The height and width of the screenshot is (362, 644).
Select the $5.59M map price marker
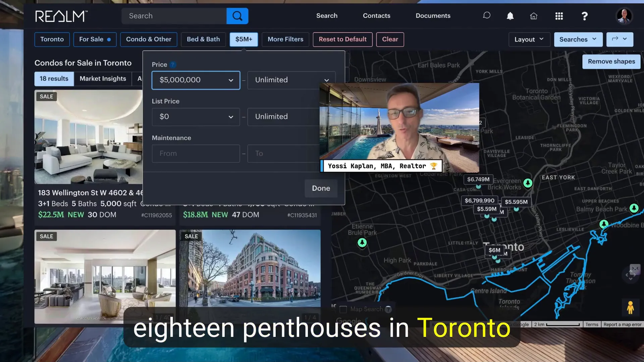[486, 209]
